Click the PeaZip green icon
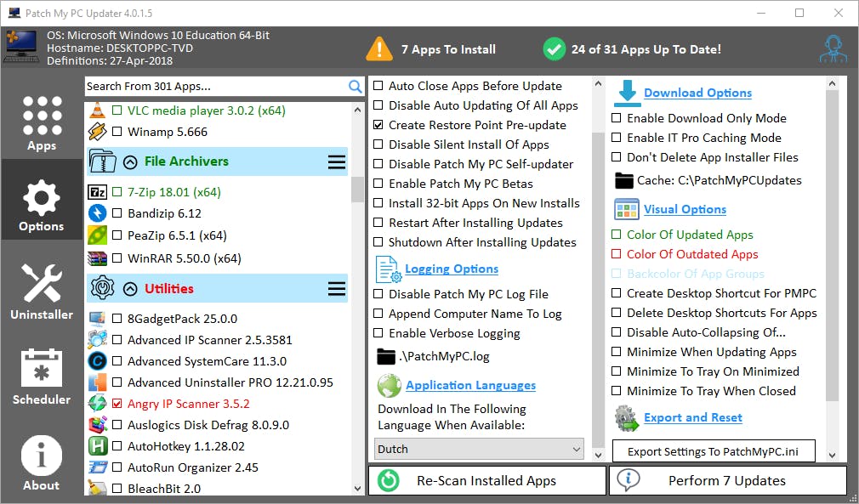The height and width of the screenshot is (504, 859). point(97,235)
